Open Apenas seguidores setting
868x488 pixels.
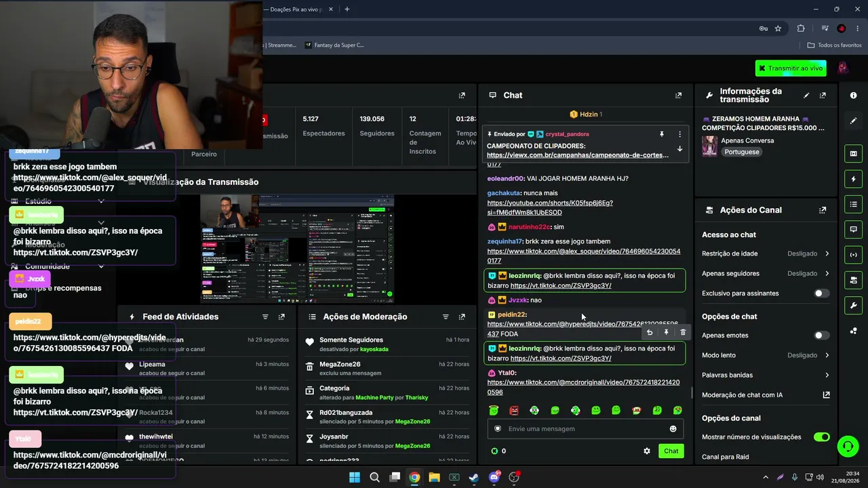click(766, 274)
